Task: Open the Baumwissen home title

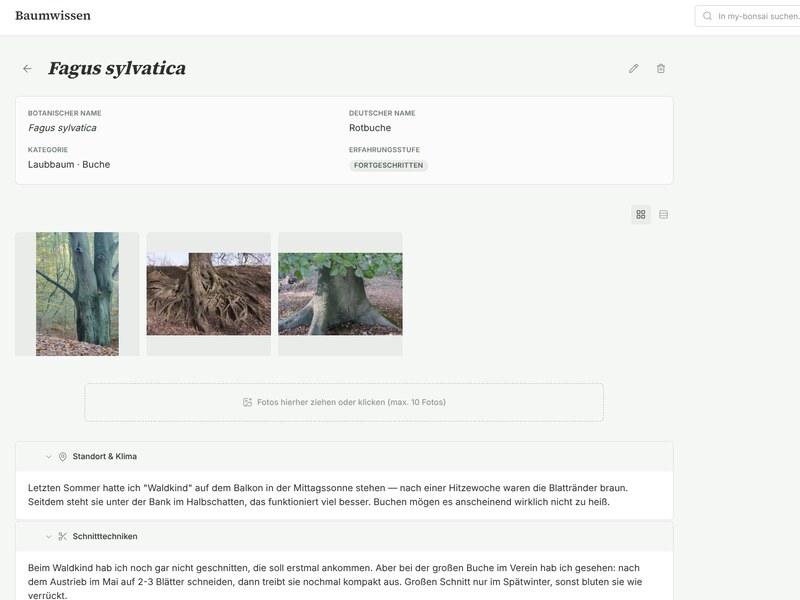Action: click(x=53, y=16)
